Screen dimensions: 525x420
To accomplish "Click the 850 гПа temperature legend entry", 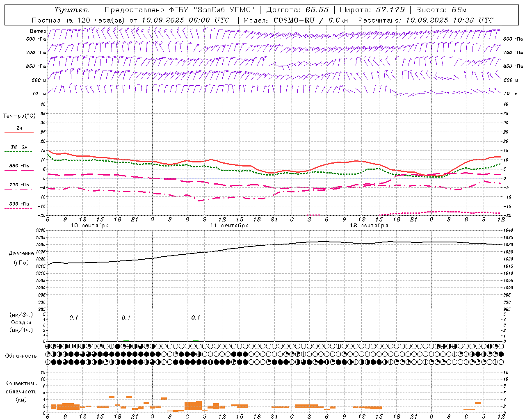I will (19, 166).
